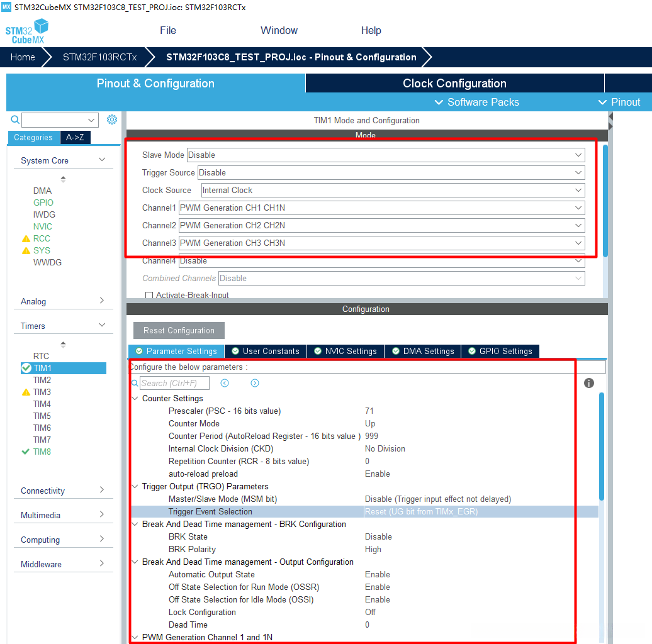The image size is (652, 644).
Task: Open the Slave Mode dropdown
Action: click(386, 155)
